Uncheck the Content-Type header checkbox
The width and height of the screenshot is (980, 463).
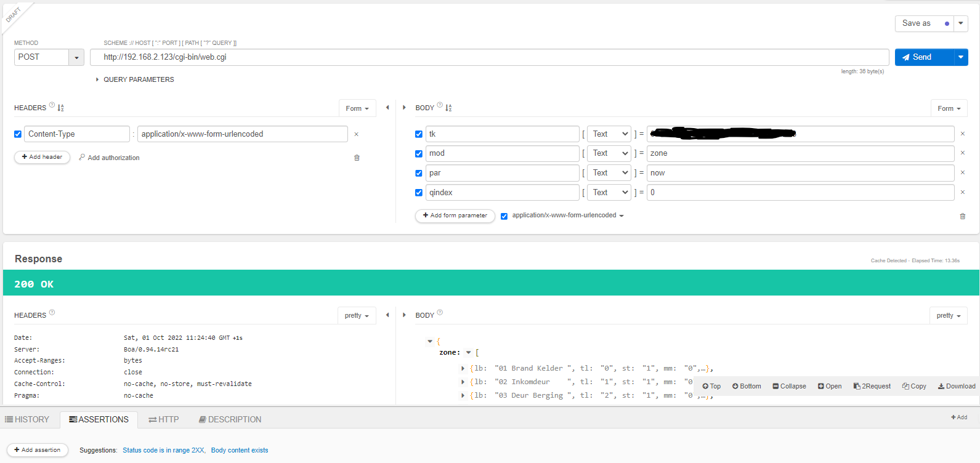pyautogui.click(x=18, y=134)
